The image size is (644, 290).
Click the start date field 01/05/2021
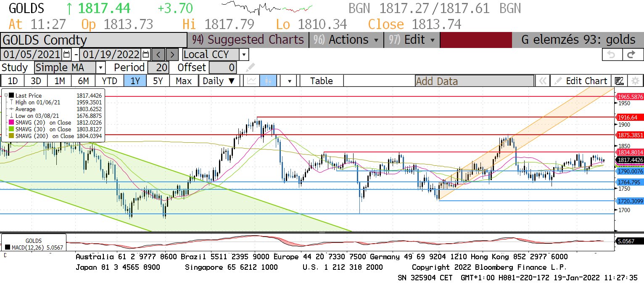coord(32,55)
